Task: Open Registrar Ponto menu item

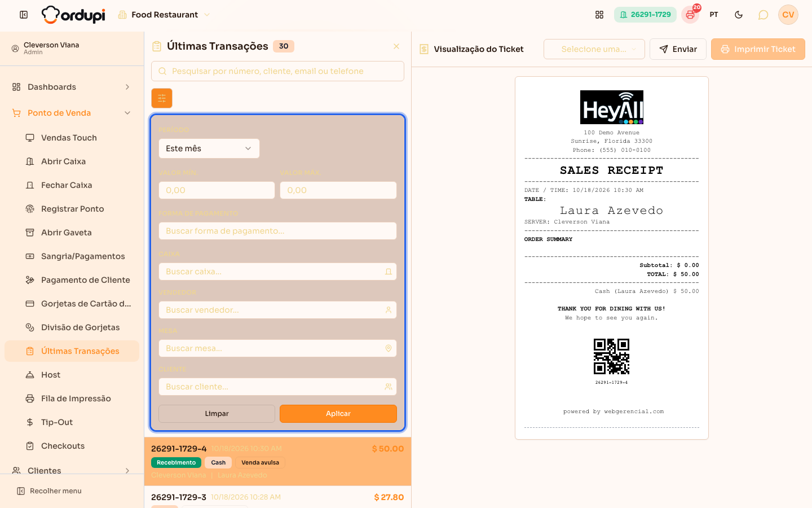Action: (72, 209)
